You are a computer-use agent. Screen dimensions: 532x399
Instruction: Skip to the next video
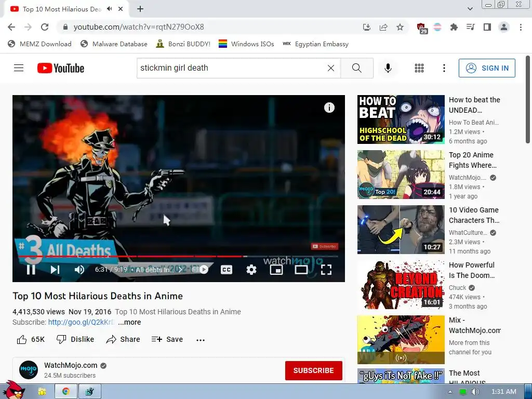click(x=55, y=270)
